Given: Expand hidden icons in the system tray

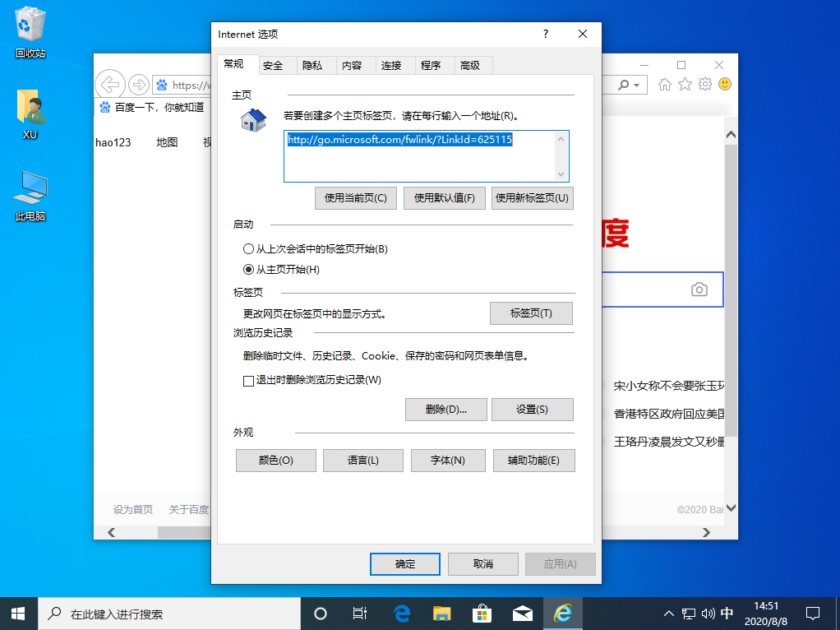Looking at the screenshot, I should (667, 614).
